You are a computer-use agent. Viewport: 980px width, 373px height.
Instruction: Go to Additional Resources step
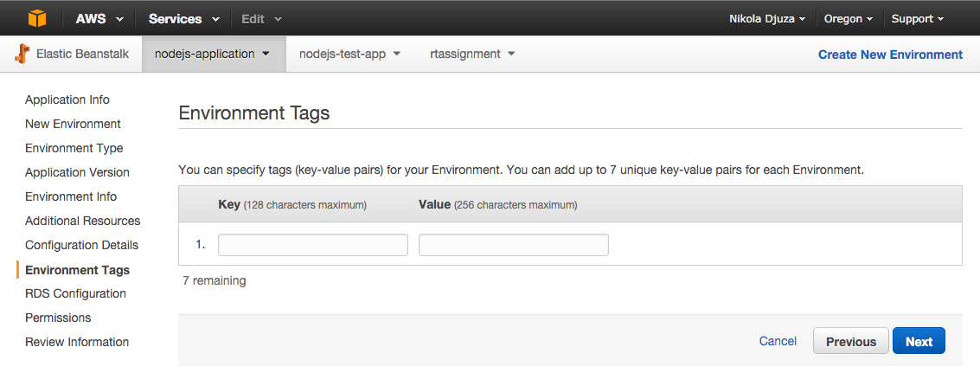[82, 221]
